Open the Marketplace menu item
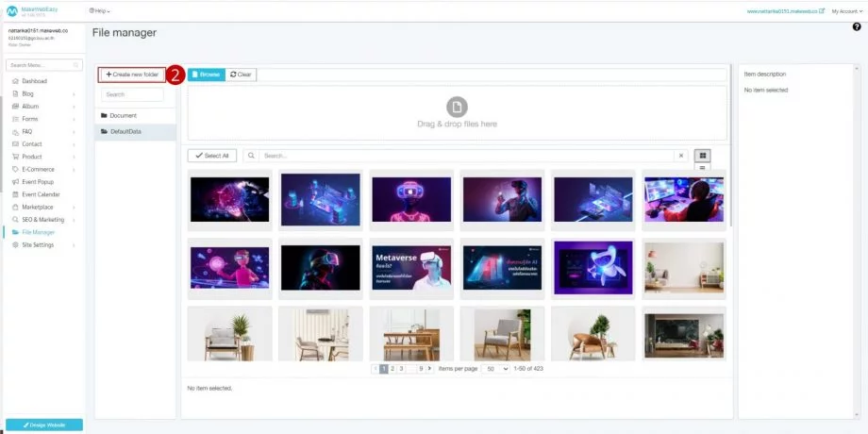The image size is (868, 434). 38,207
